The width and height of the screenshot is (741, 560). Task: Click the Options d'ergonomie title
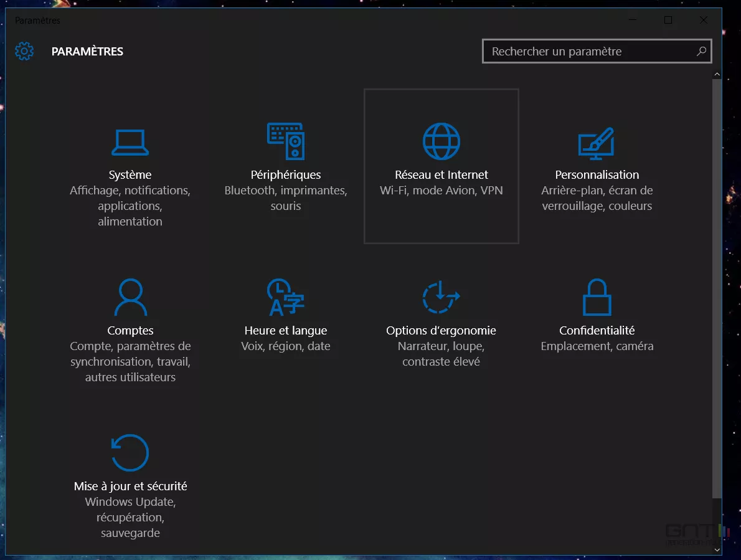(441, 330)
